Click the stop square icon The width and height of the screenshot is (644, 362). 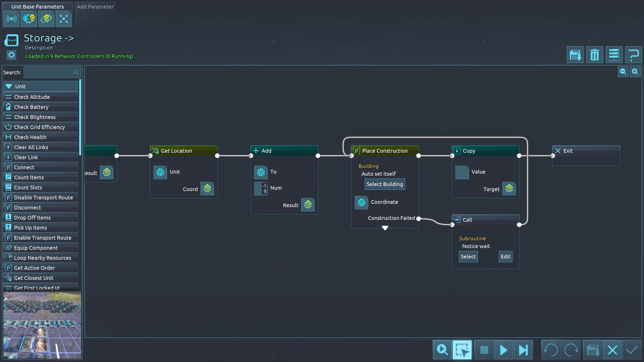tap(484, 350)
